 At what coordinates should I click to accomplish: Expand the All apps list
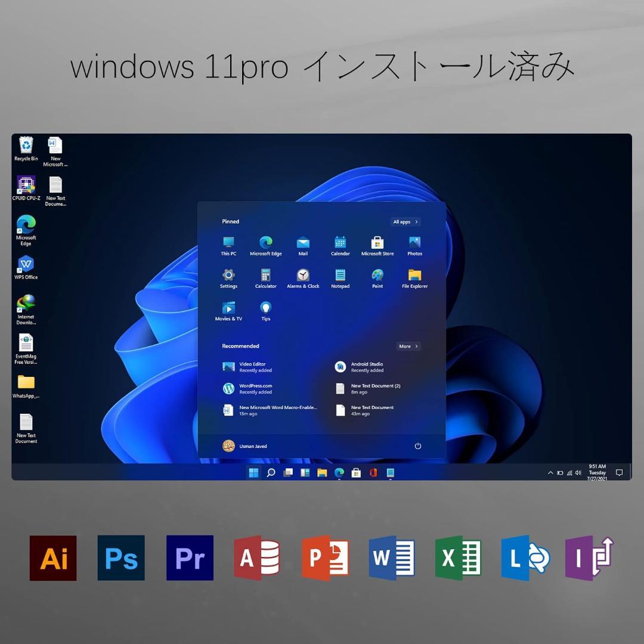405,221
